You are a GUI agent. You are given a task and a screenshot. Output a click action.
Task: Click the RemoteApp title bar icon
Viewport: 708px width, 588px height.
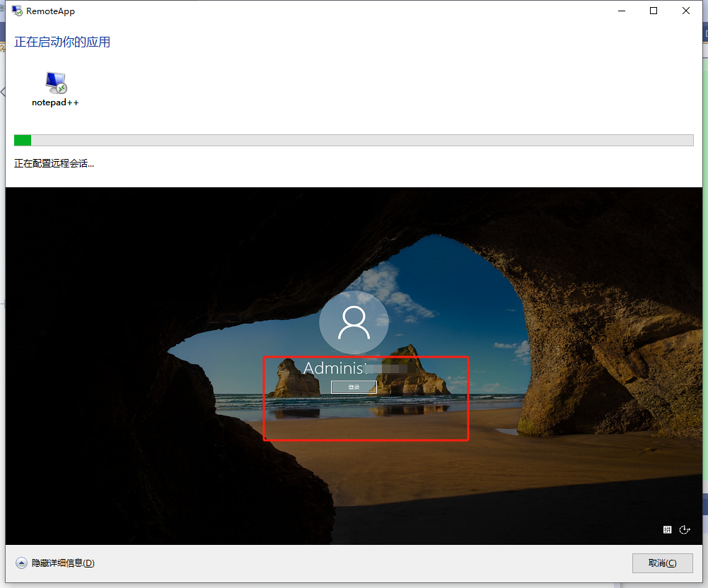tap(17, 11)
